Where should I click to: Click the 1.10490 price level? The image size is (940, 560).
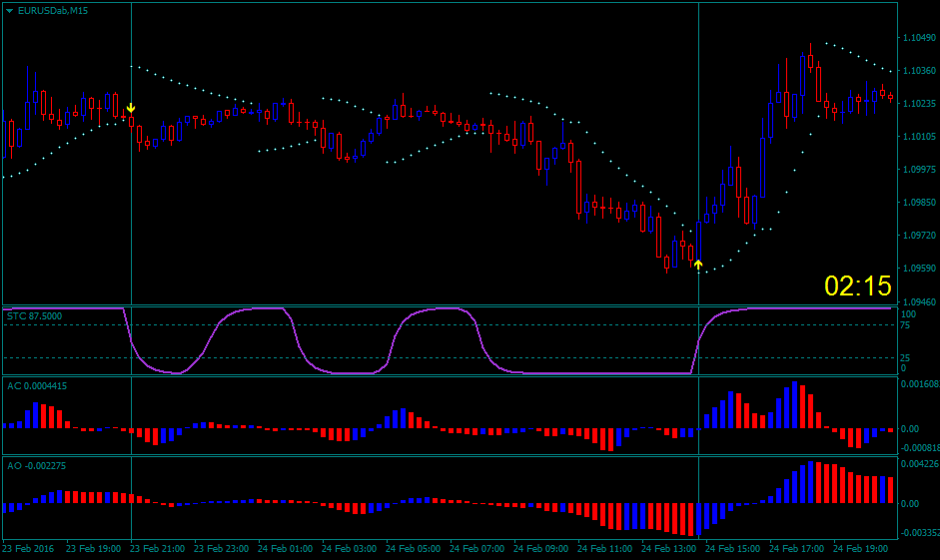pyautogui.click(x=919, y=38)
